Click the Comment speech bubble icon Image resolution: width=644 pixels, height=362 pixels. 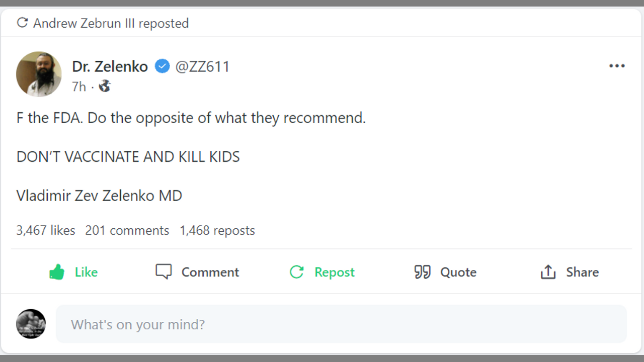click(164, 272)
